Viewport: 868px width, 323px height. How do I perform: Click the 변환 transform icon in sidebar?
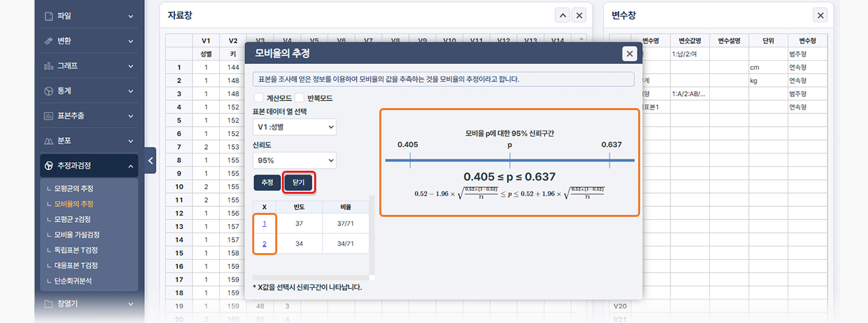(x=48, y=41)
